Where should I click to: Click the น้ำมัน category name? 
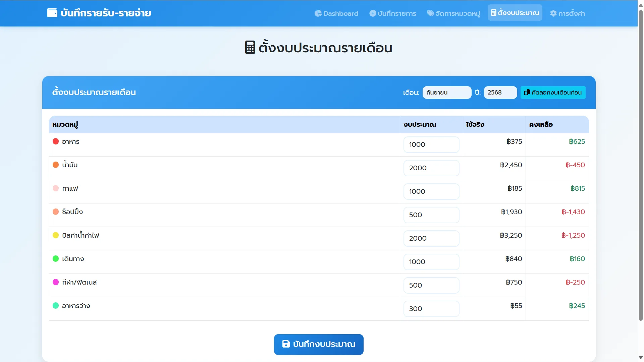click(x=70, y=165)
